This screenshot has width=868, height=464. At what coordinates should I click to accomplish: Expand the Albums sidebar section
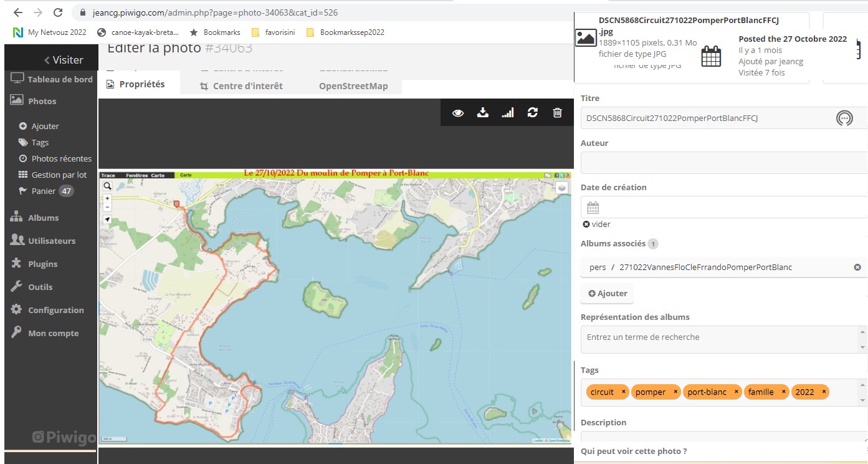[43, 218]
